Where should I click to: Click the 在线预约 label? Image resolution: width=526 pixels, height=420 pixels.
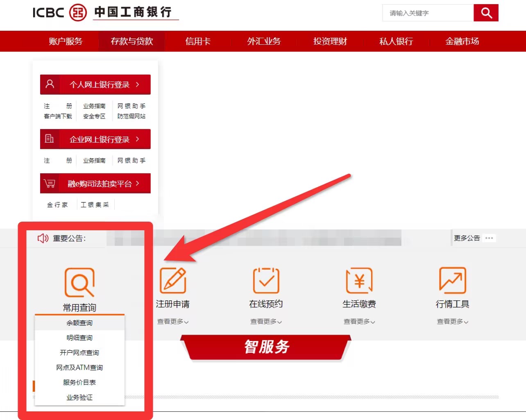click(x=266, y=304)
